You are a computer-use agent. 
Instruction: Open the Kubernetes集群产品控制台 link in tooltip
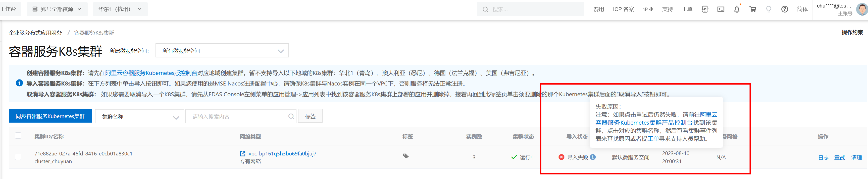656,118
